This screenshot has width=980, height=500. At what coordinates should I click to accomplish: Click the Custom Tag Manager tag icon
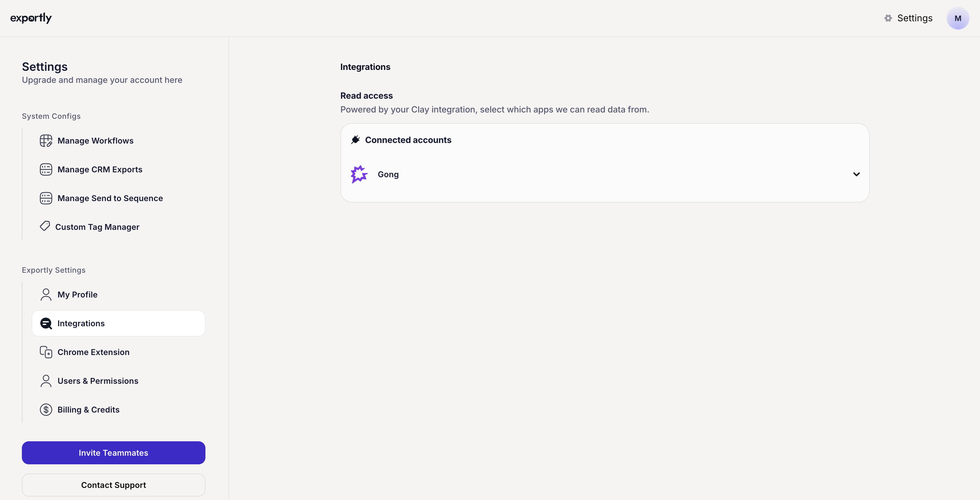[45, 226]
